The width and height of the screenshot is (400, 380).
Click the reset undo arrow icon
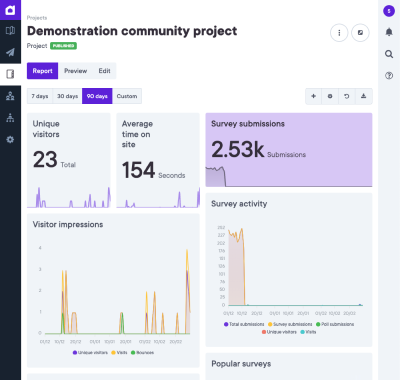tap(347, 96)
